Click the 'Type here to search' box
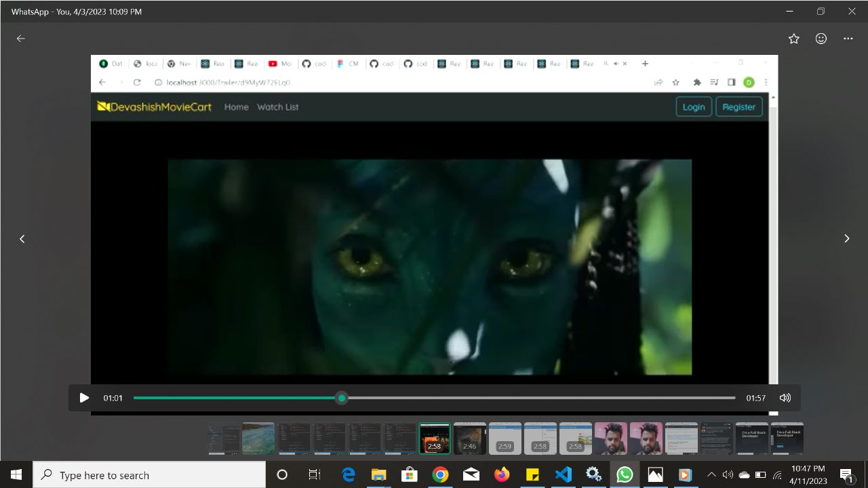Screen dimensions: 868x488 149,475
